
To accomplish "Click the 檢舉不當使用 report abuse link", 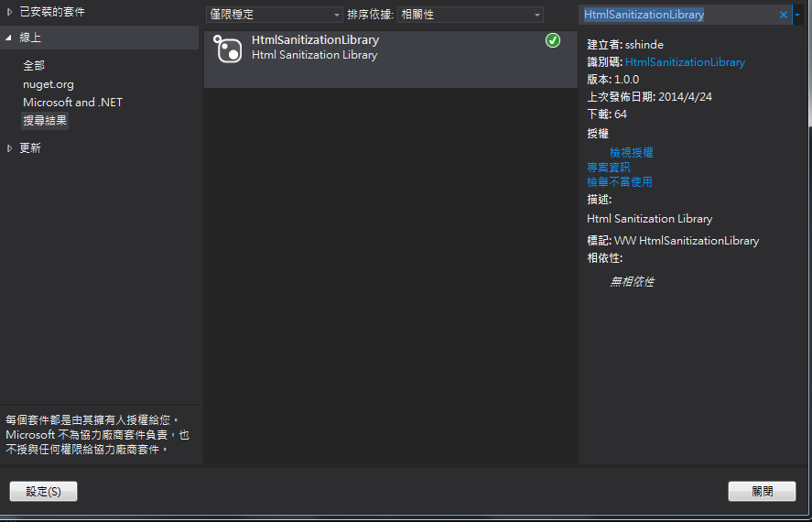I will click(620, 181).
